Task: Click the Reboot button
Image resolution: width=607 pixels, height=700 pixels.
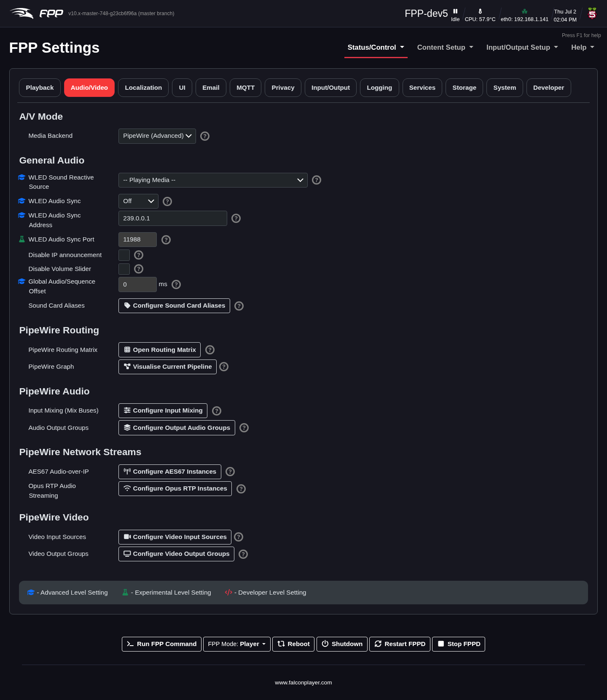Action: [x=293, y=644]
